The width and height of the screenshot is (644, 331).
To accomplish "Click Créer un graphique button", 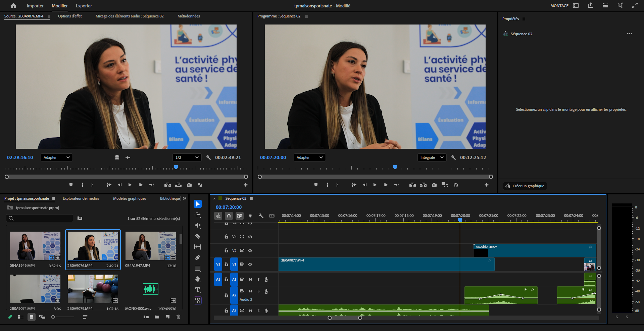I will 525,186.
